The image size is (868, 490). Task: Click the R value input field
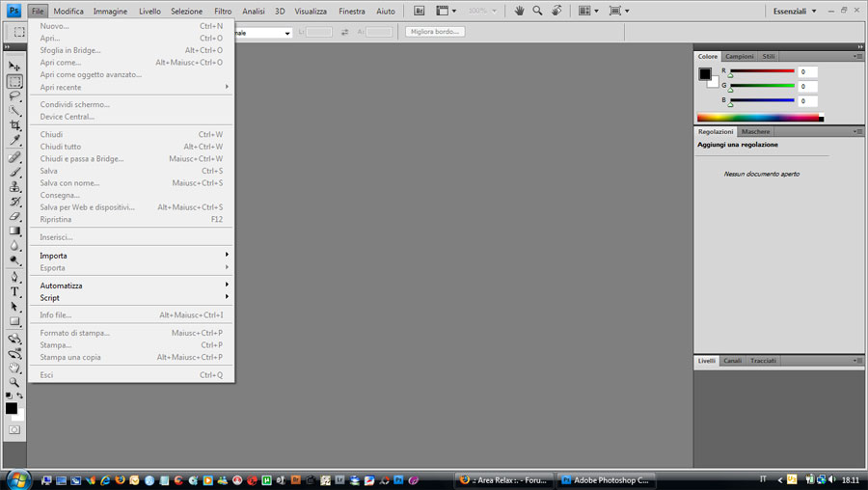[807, 72]
